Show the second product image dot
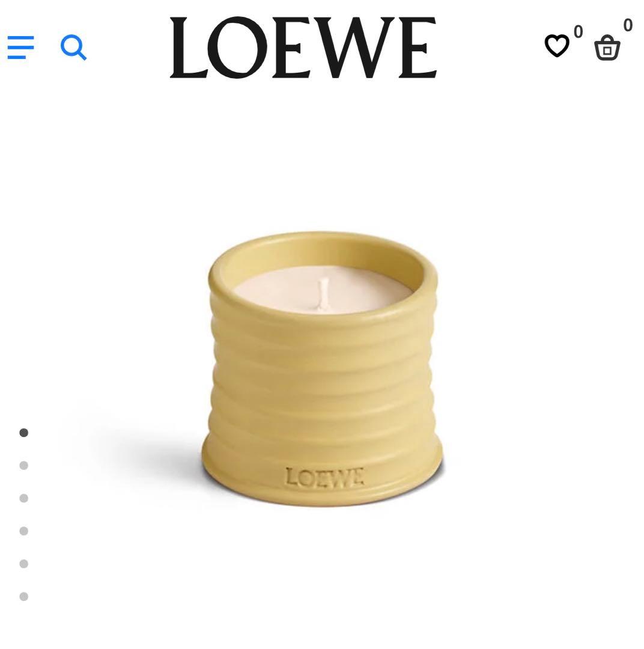This screenshot has height=649, width=644. [x=24, y=465]
